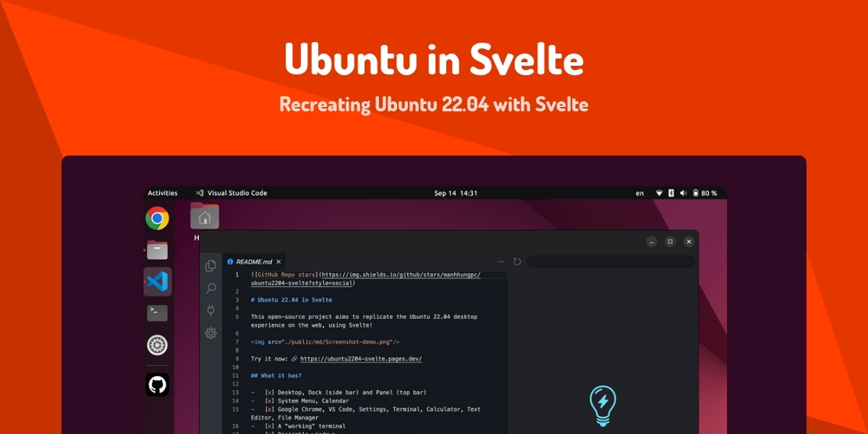The image size is (868, 434).
Task: Open Settings app from the dock
Action: [x=157, y=345]
